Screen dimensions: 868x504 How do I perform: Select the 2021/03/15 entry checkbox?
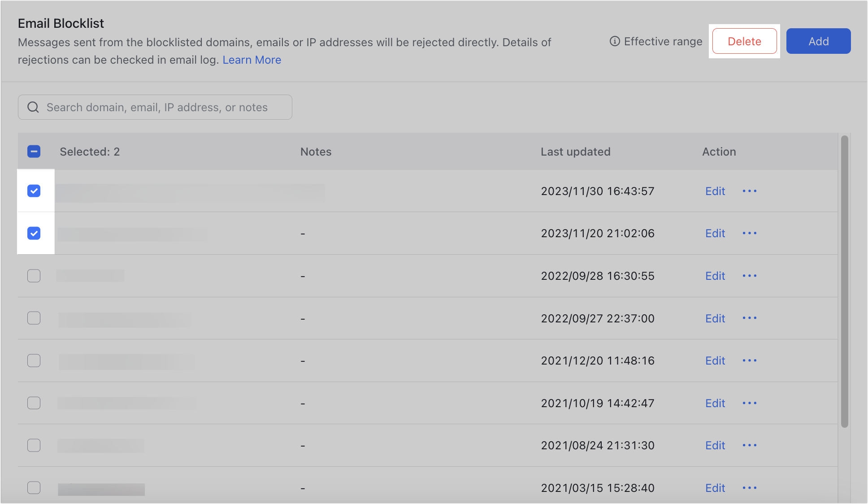click(34, 487)
